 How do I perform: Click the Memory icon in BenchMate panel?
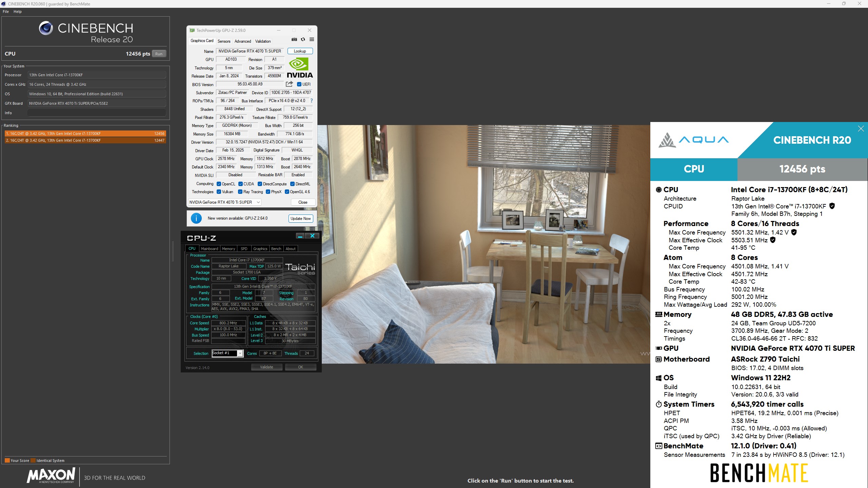659,314
